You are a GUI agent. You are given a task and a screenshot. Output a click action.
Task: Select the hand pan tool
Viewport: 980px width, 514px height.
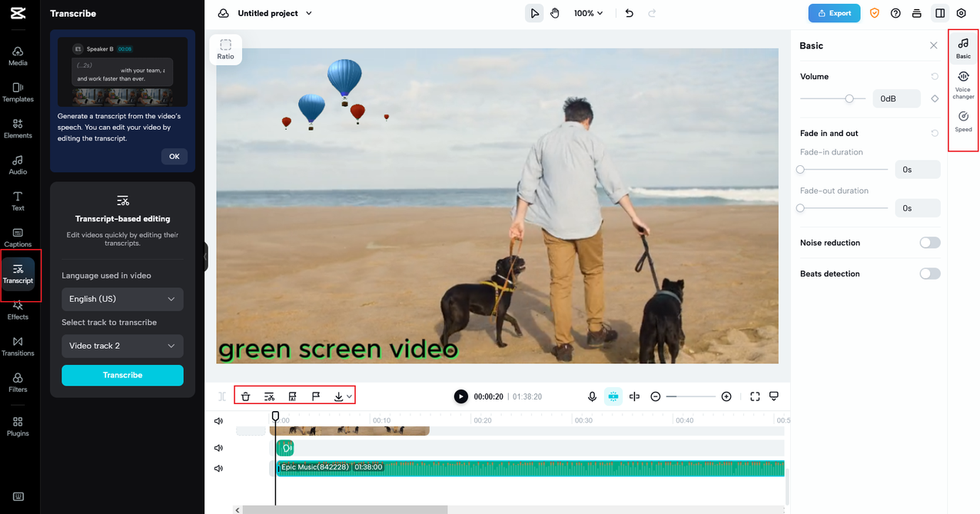point(555,13)
